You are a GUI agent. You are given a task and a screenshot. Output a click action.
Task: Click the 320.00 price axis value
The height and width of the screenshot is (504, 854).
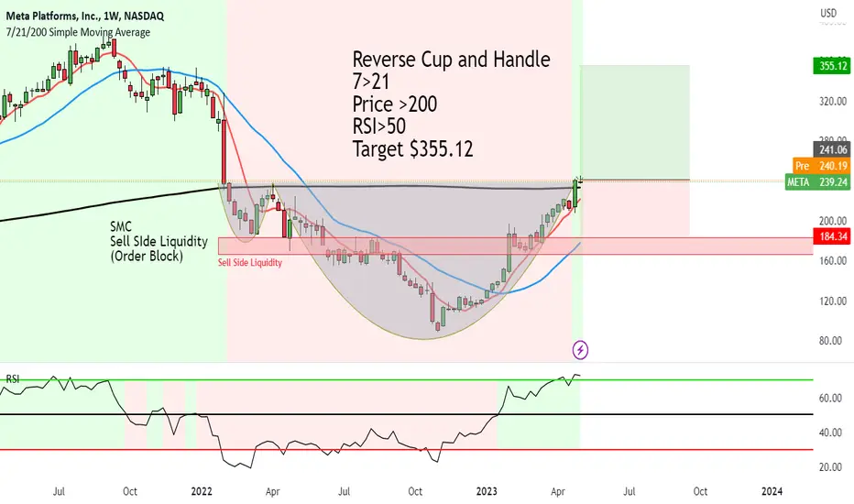pos(833,102)
